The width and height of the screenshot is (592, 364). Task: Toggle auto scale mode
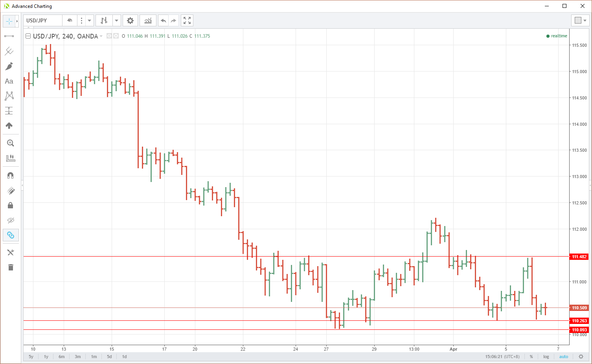pos(564,357)
